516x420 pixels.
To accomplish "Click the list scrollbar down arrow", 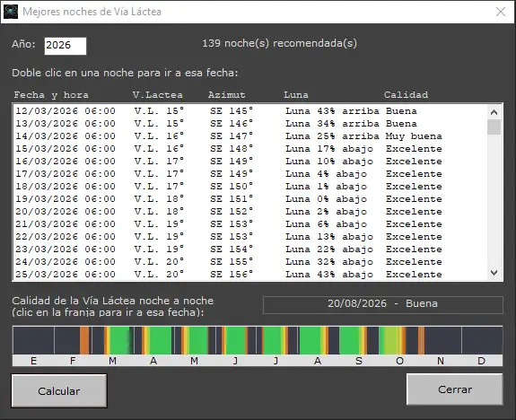I will [x=494, y=273].
